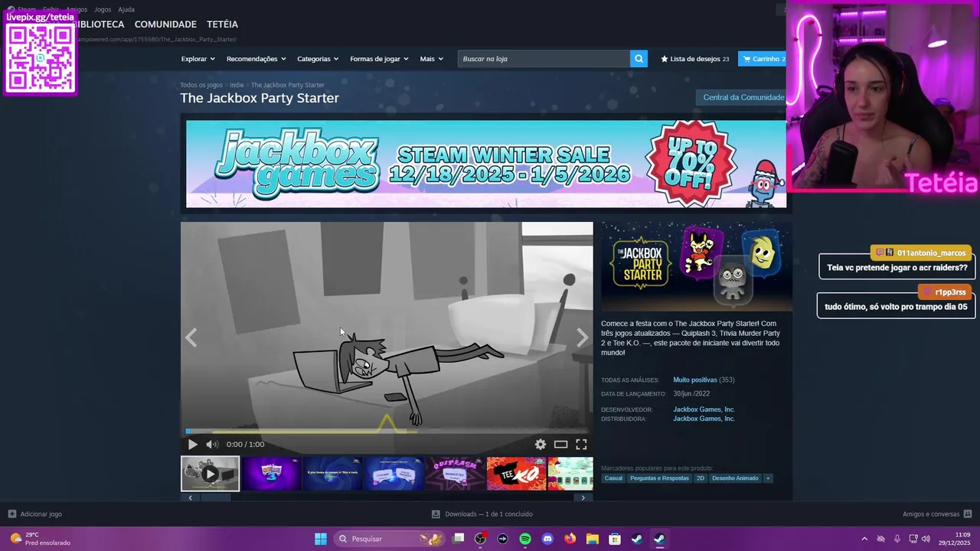The width and height of the screenshot is (980, 551).
Task: Expand the Categorias dropdown
Action: [x=318, y=59]
